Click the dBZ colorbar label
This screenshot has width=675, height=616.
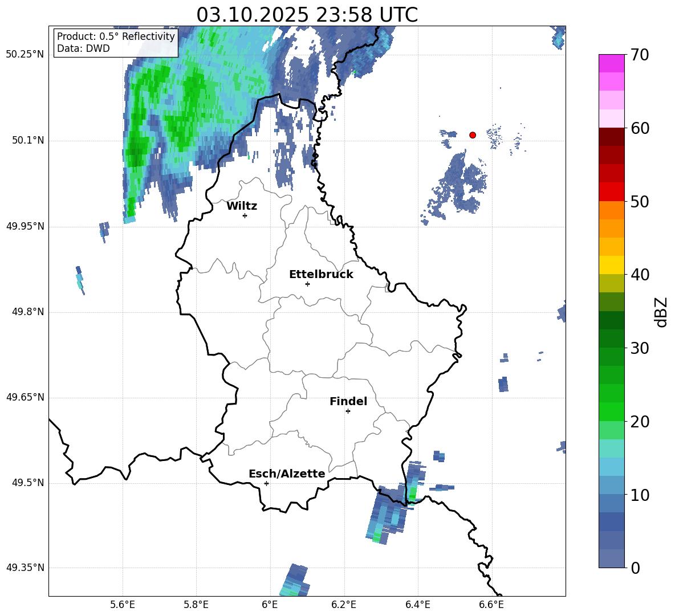(x=661, y=312)
